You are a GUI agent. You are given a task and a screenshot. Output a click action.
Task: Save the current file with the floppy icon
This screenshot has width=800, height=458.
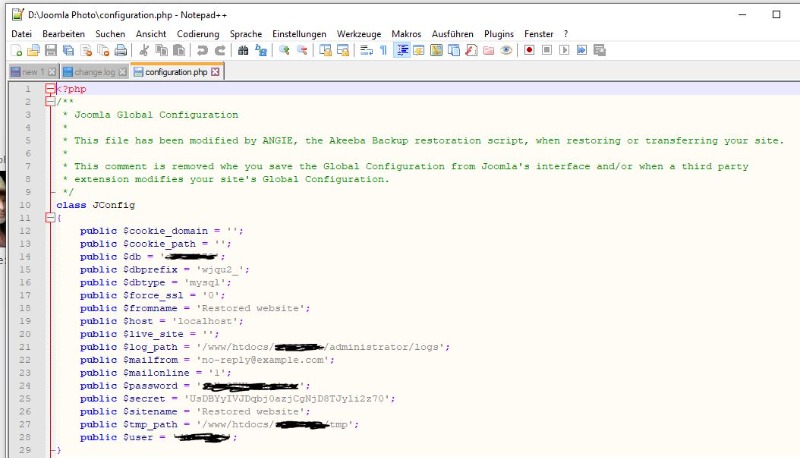[51, 50]
